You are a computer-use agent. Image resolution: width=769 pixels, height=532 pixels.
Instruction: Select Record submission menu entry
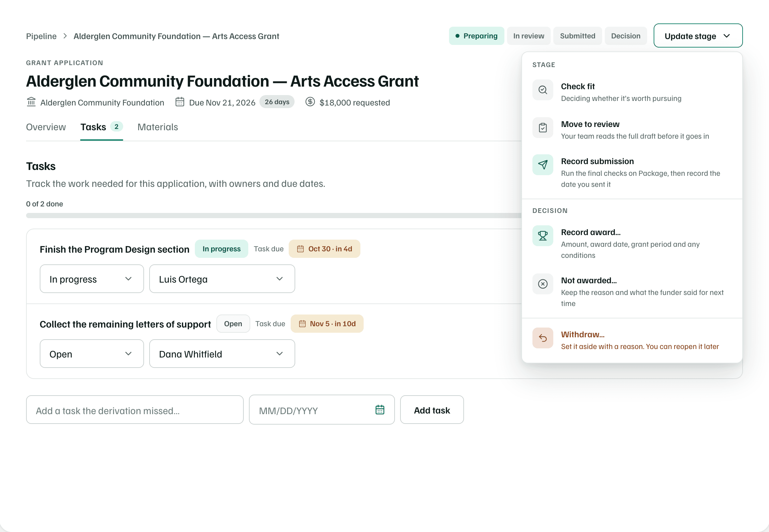(x=632, y=172)
